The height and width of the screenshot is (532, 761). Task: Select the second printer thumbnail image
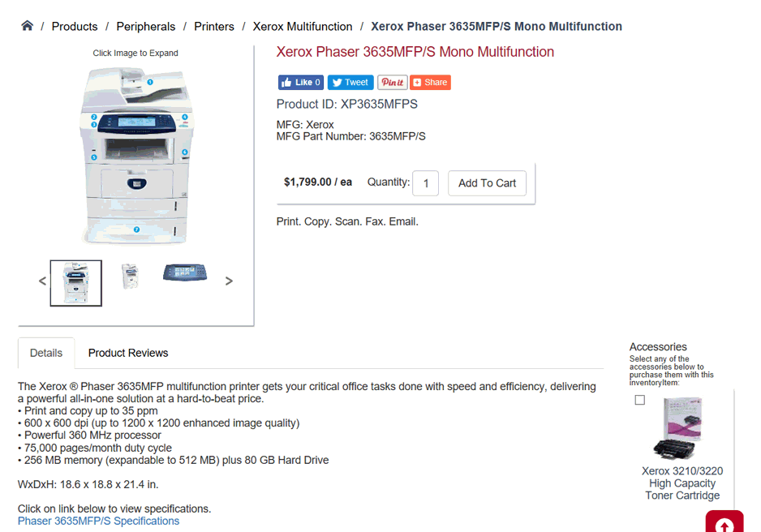130,276
